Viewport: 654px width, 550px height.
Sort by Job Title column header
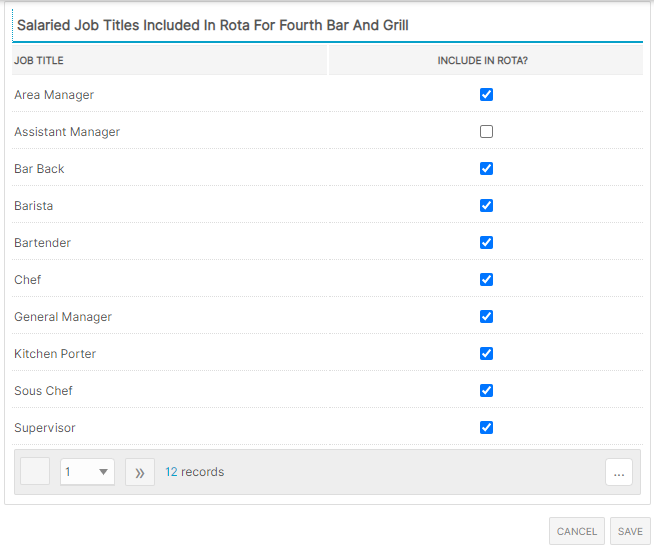point(39,61)
